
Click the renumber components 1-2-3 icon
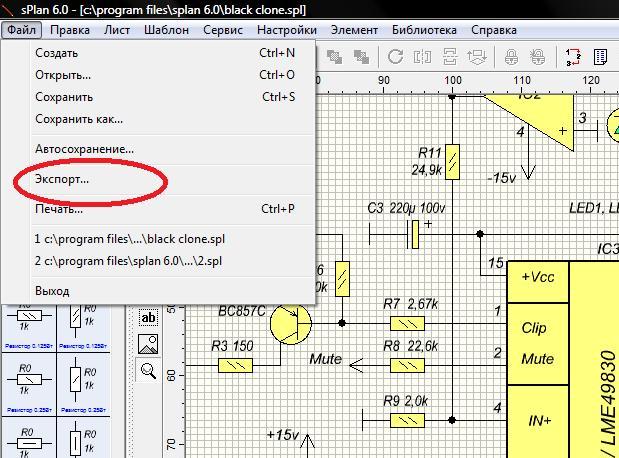tap(574, 57)
